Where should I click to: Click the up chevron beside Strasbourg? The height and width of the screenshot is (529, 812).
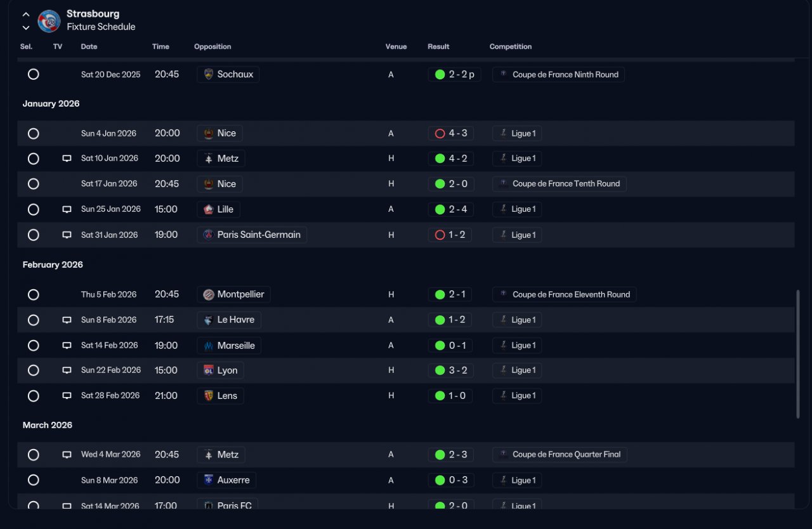pos(26,14)
